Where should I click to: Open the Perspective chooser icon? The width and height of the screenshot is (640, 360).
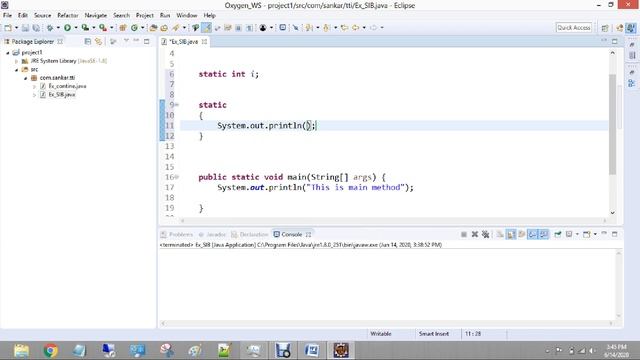(605, 28)
